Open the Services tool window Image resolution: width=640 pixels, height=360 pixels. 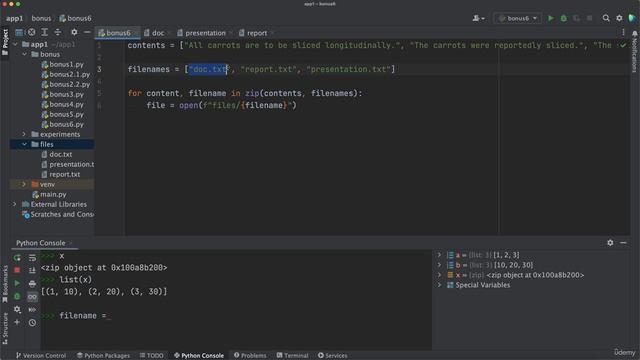tap(333, 356)
